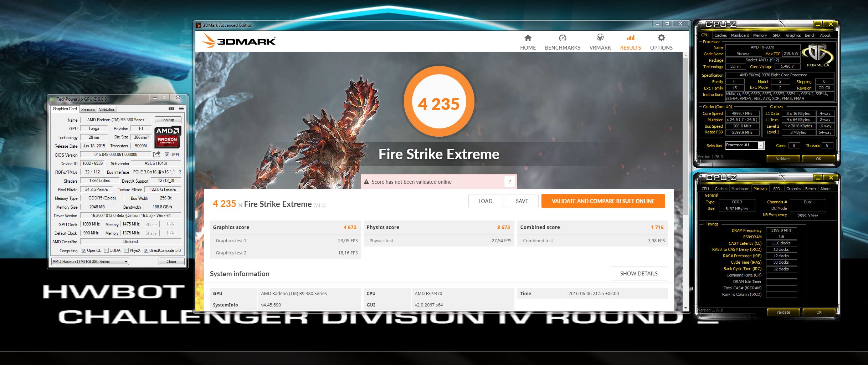Open SPD tab in top CPU-Z window
Viewport: 868px width, 365px height.
(776, 35)
